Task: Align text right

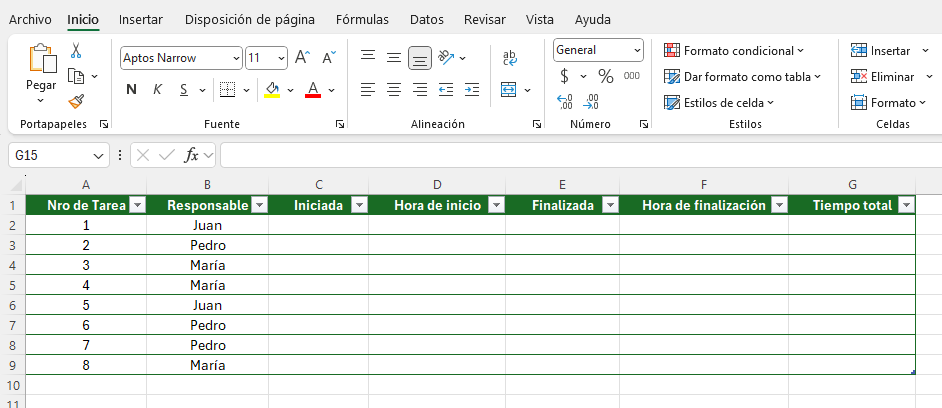Action: pyautogui.click(x=420, y=90)
